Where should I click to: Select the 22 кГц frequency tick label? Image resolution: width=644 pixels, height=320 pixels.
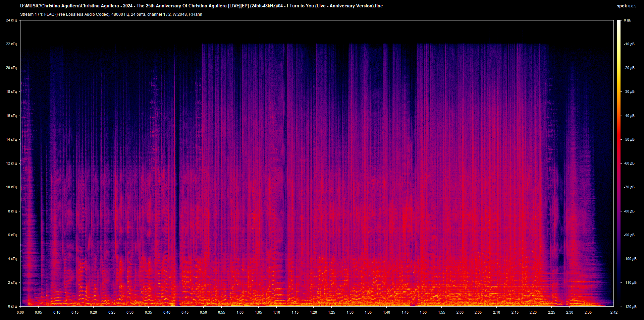click(11, 44)
